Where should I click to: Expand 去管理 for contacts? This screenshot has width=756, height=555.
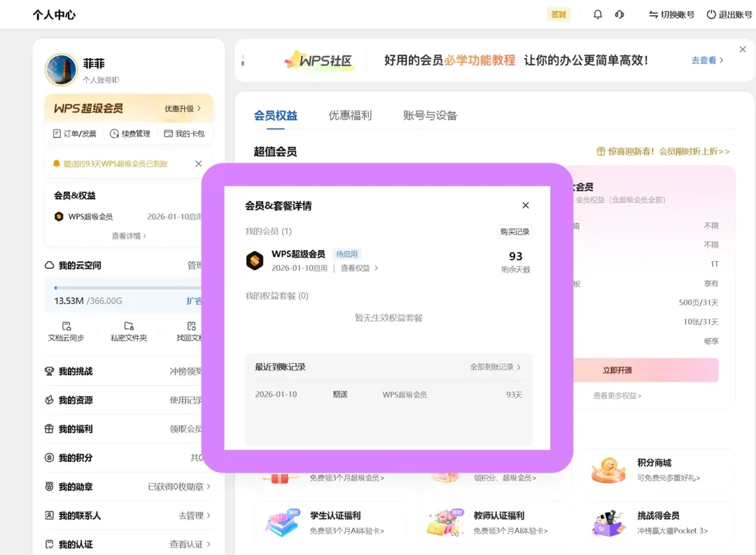195,516
